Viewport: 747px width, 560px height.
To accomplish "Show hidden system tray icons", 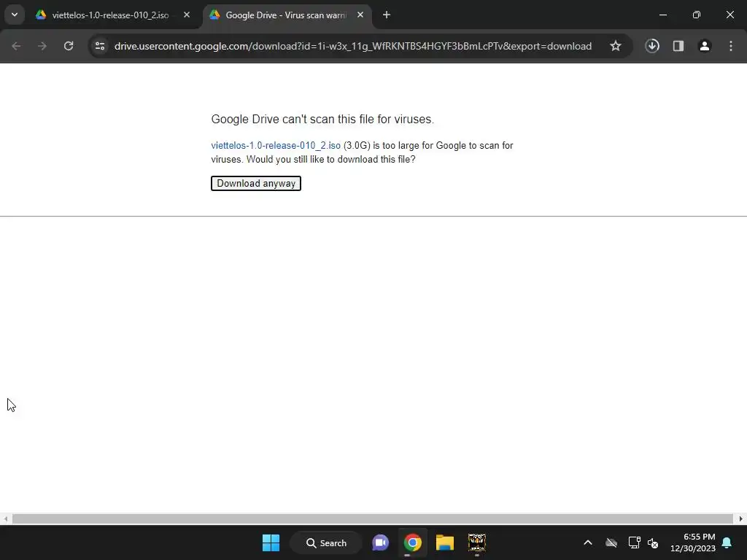I will tap(588, 542).
